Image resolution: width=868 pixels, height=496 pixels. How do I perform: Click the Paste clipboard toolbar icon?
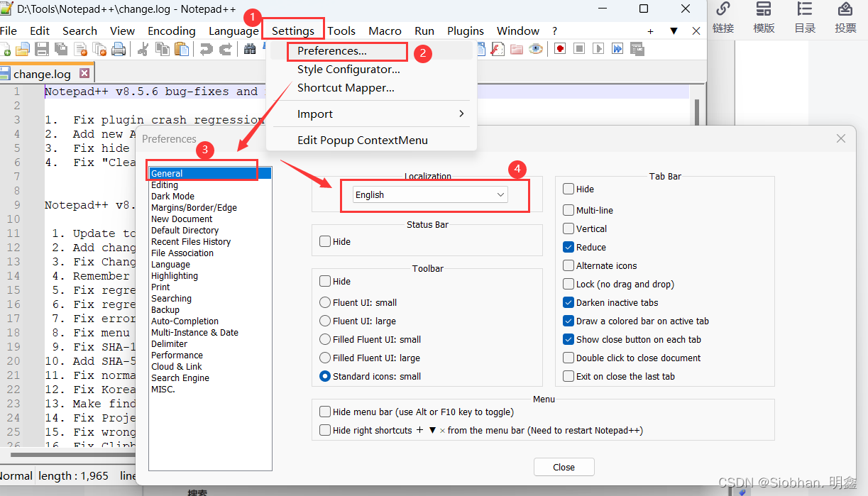point(182,49)
